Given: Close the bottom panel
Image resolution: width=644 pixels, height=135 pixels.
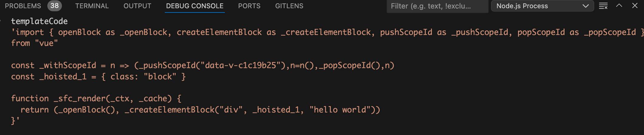Looking at the screenshot, I should pos(635,6).
